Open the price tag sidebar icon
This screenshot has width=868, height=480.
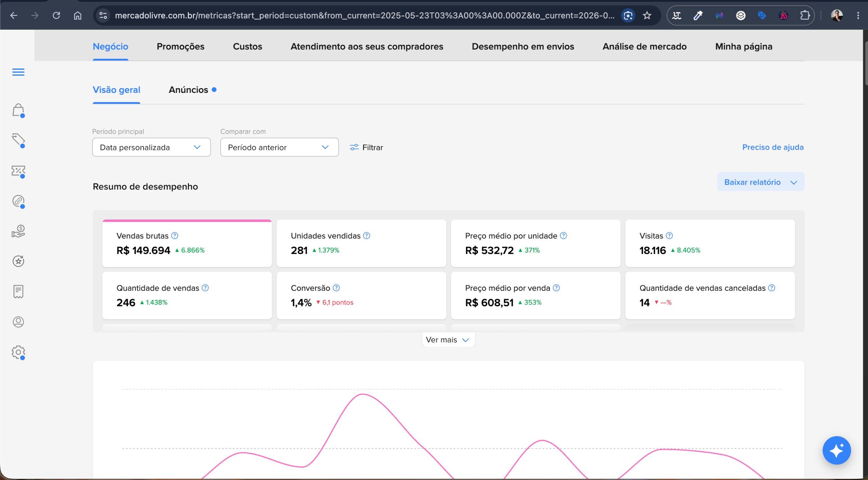18,140
